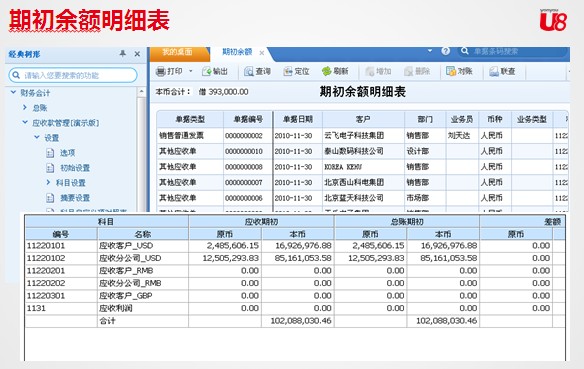Click the 删除 delete toolbar icon
The height and width of the screenshot is (369, 584).
(417, 71)
